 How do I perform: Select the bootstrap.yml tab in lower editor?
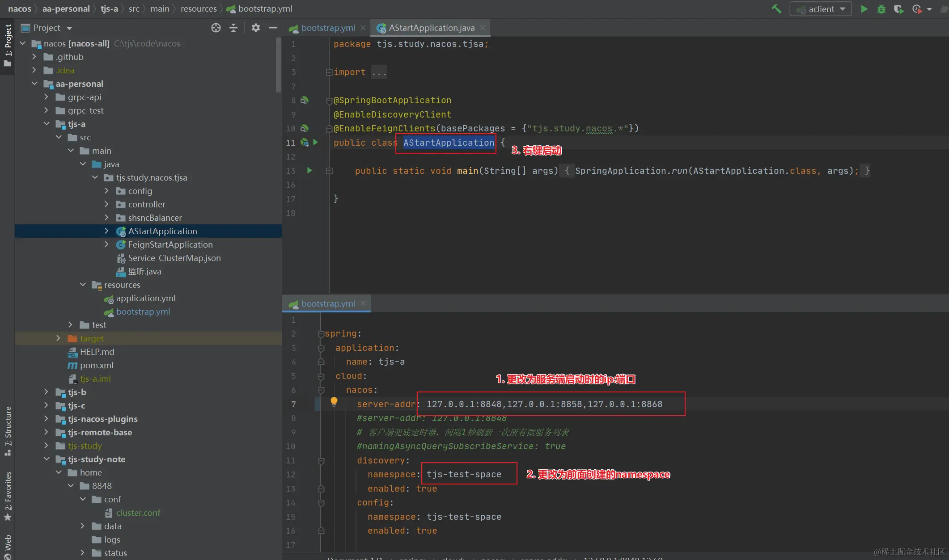(x=328, y=303)
